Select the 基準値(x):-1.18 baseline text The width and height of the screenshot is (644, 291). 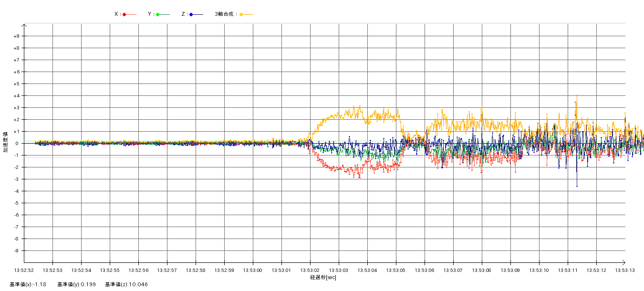[x=28, y=285]
